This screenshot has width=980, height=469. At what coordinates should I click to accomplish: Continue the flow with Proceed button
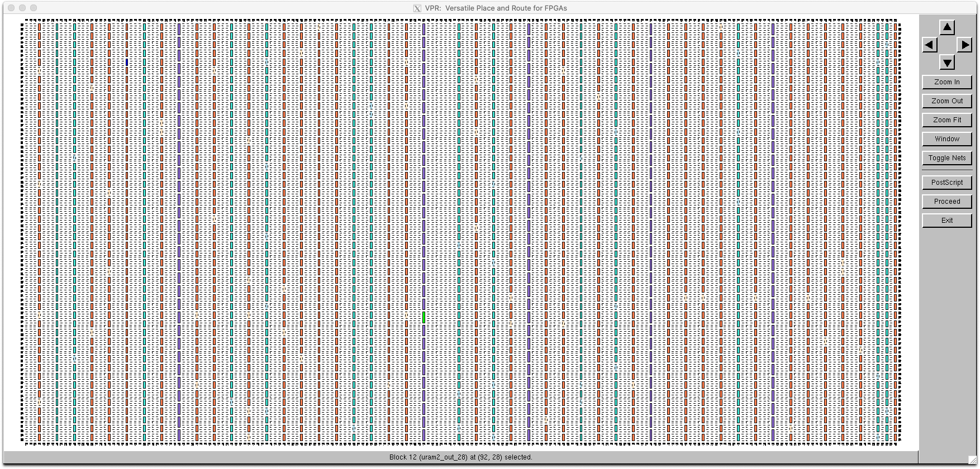click(x=947, y=202)
